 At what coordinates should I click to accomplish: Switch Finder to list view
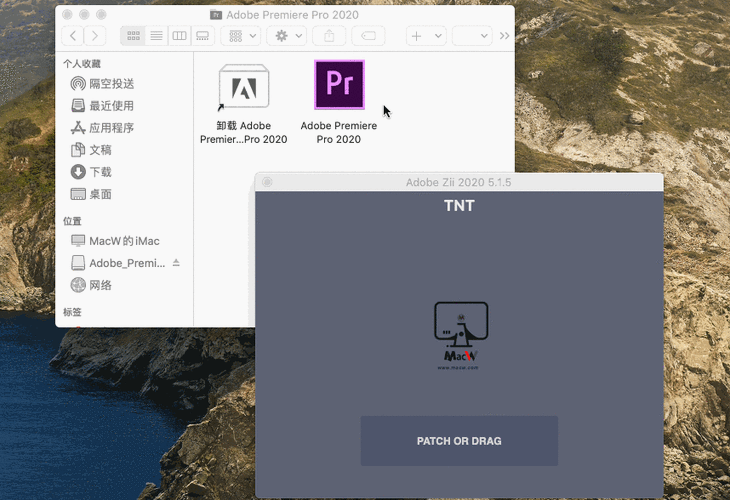pos(156,36)
